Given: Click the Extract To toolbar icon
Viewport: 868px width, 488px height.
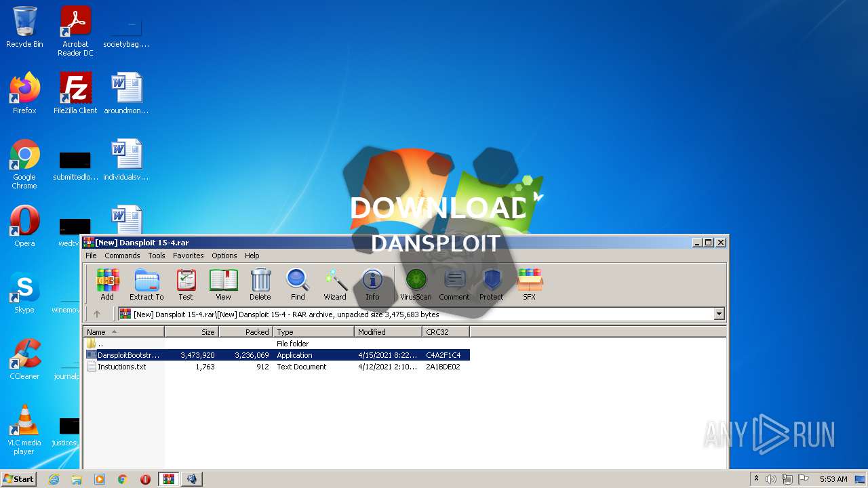Looking at the screenshot, I should [x=146, y=284].
